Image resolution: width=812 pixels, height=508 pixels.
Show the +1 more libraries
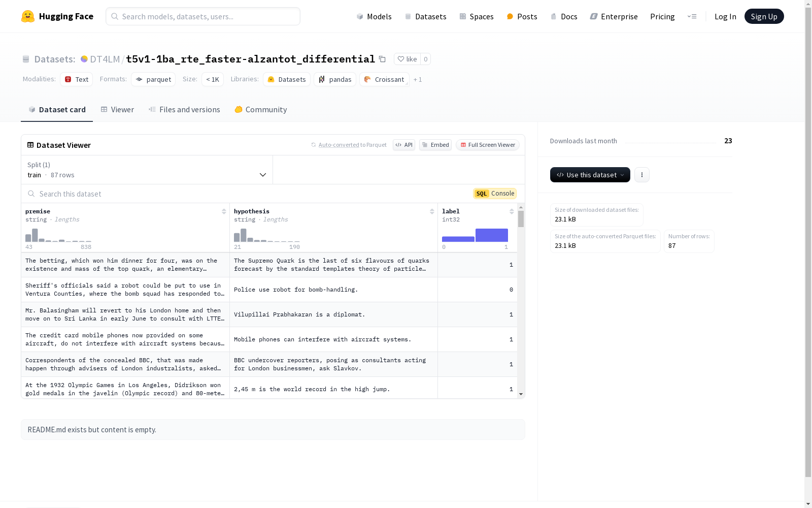418,79
